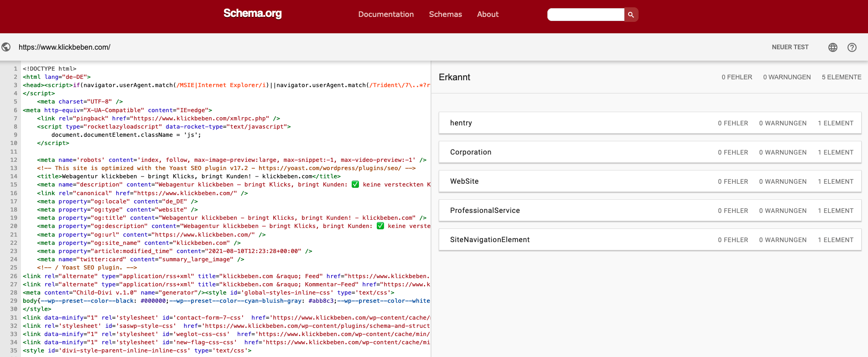This screenshot has width=868, height=357.
Task: Click the tested URL https://www.klickbeben.com/
Action: tap(64, 47)
